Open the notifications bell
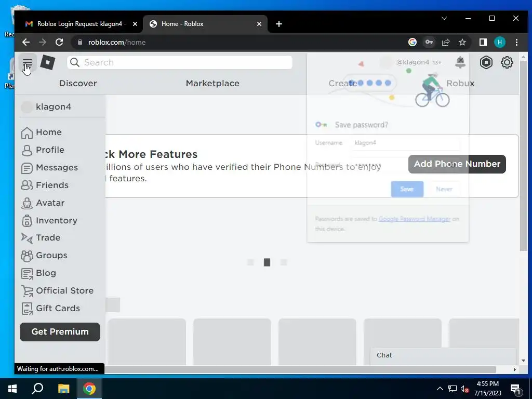The height and width of the screenshot is (399, 532). click(460, 62)
